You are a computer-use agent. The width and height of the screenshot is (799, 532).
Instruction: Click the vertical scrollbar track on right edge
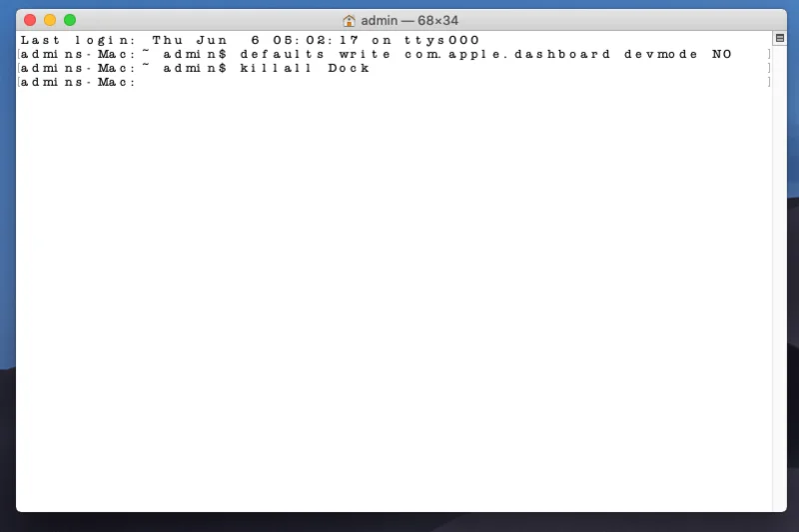(780, 274)
